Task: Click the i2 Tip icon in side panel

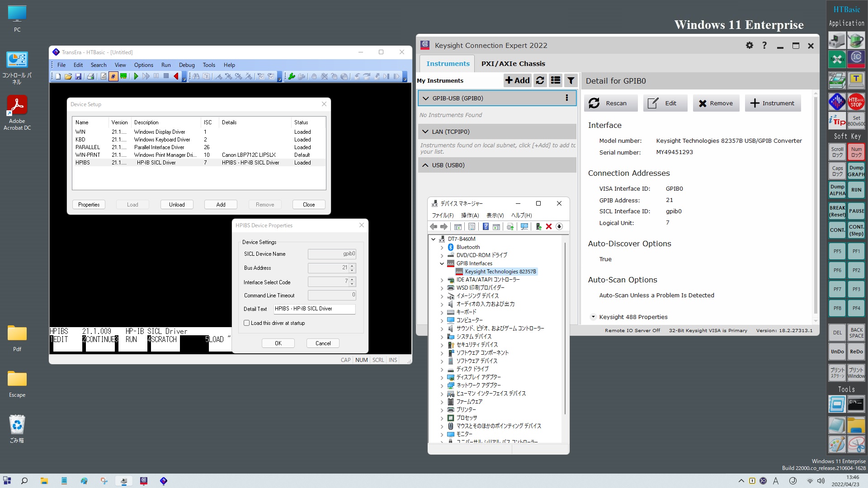Action: 837,121
